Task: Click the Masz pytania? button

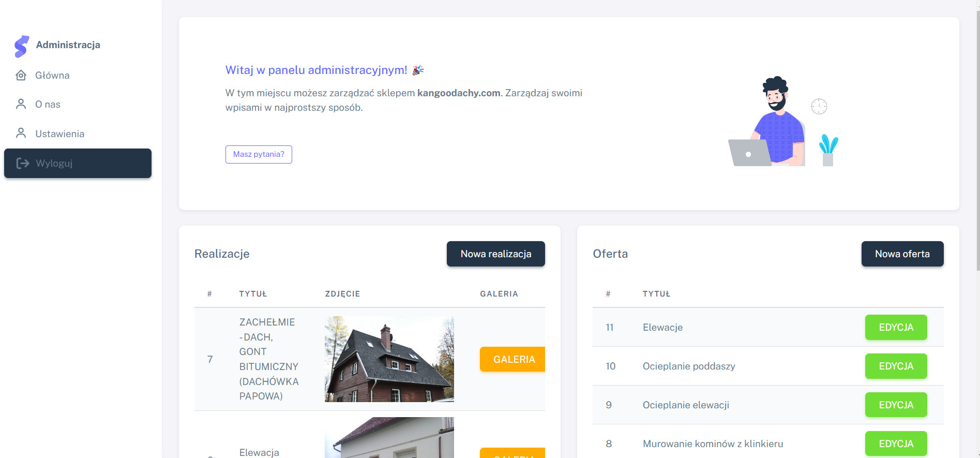Action: (x=259, y=154)
